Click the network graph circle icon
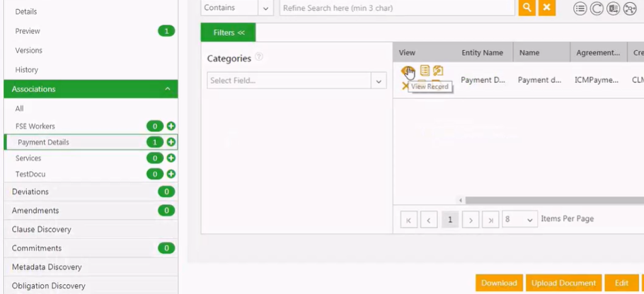644x294 pixels. 630,8
